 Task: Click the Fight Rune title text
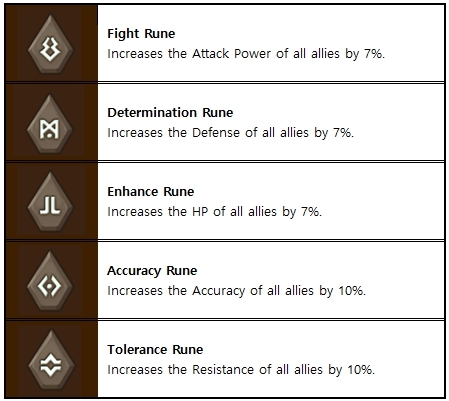pyautogui.click(x=141, y=34)
